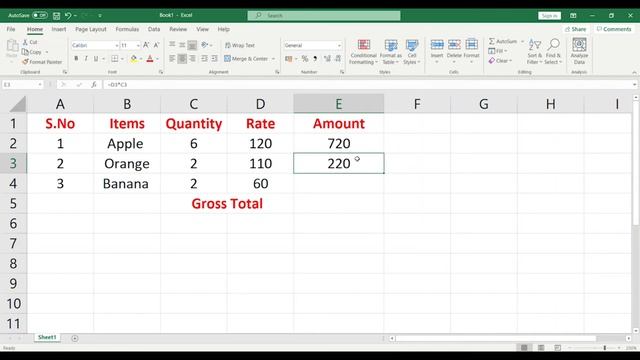Toggle bold formatting
This screenshot has width=640, height=360.
[76, 59]
